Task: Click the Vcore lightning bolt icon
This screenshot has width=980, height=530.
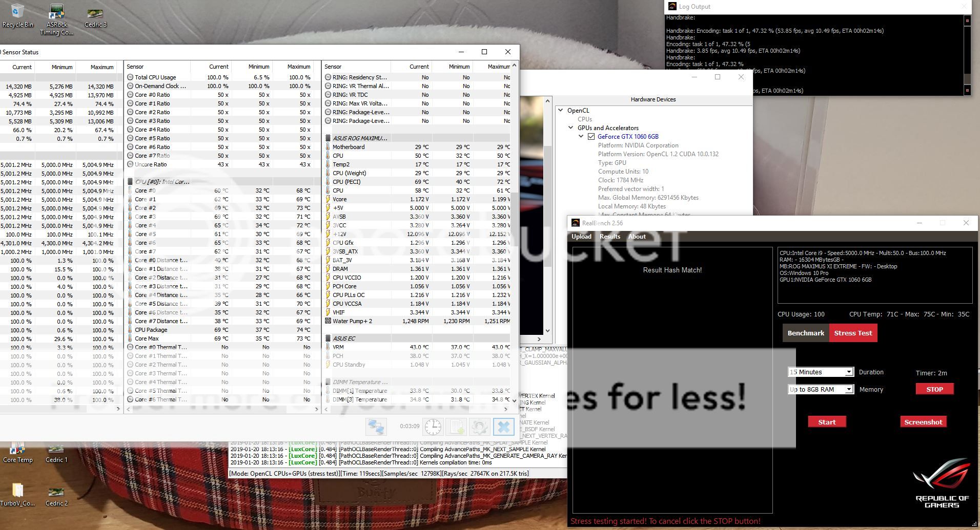Action: [x=328, y=199]
